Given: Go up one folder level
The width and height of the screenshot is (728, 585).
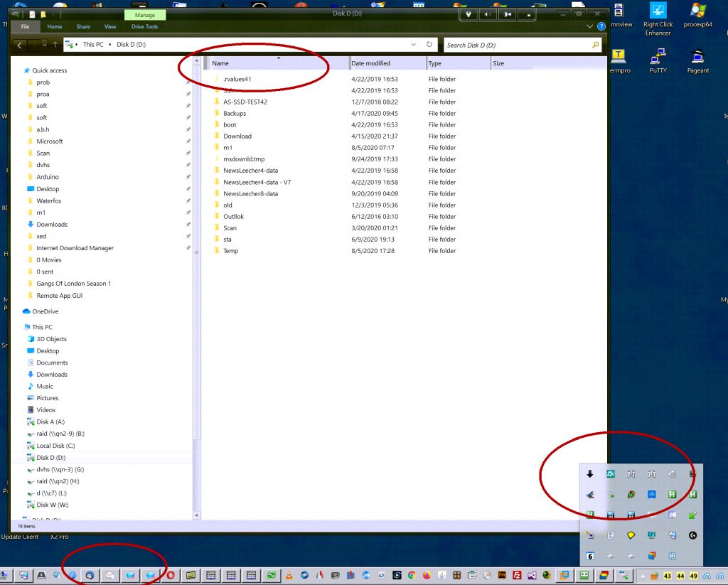Looking at the screenshot, I should [x=55, y=45].
